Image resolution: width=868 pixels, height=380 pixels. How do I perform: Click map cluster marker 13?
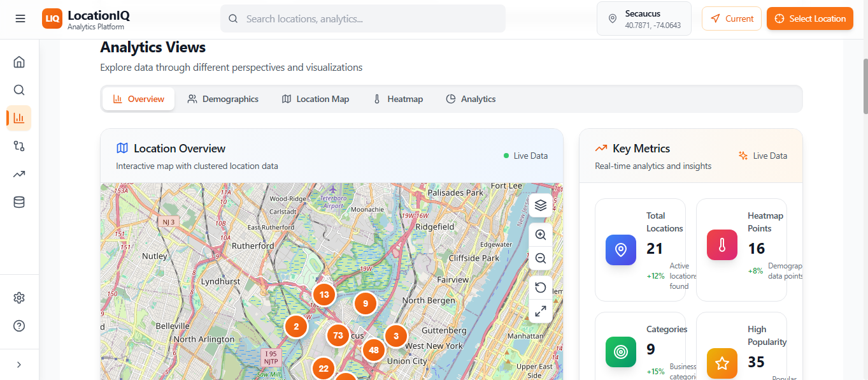point(324,295)
